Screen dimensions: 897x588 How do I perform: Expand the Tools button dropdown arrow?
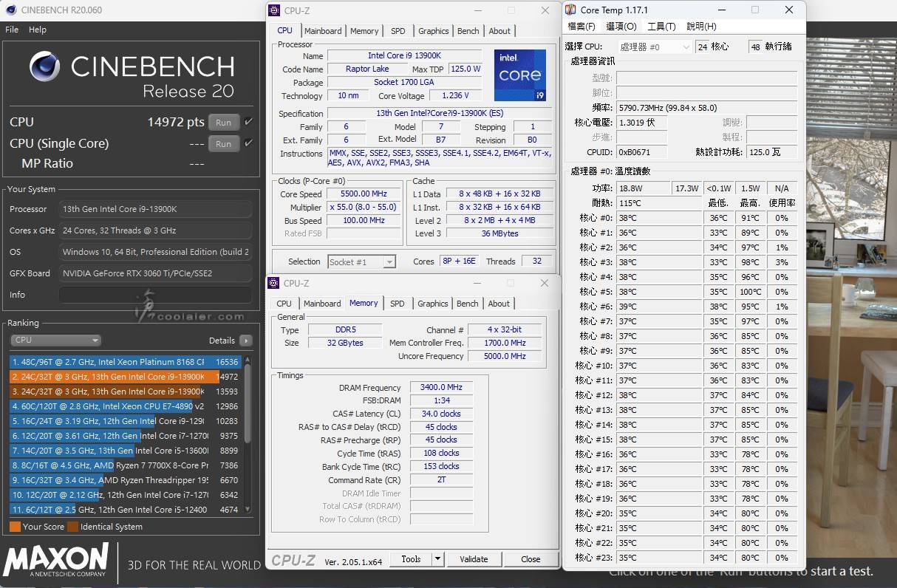coord(437,559)
